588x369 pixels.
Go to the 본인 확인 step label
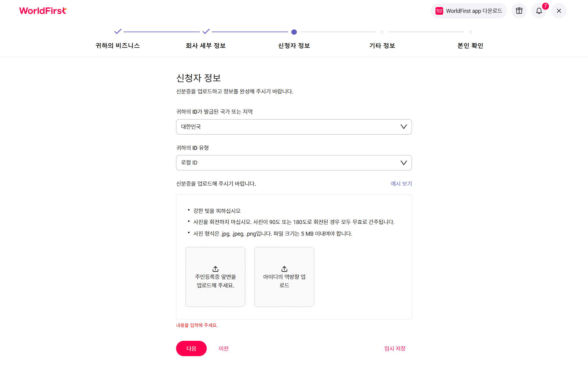[470, 46]
